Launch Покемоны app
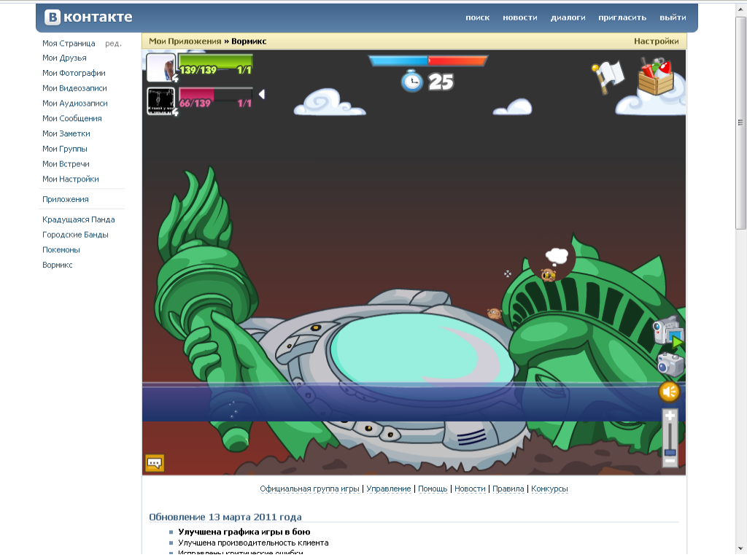This screenshot has width=747, height=560. tap(61, 250)
